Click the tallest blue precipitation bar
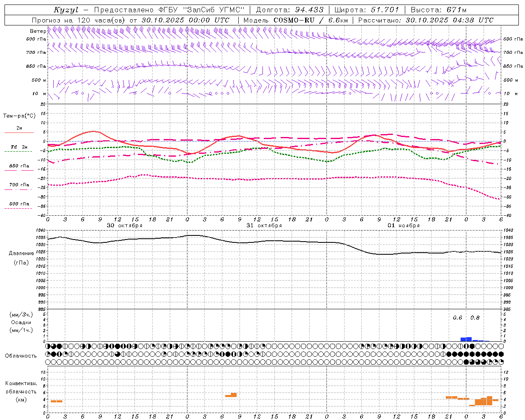This screenshot has height=420, width=525. click(469, 339)
